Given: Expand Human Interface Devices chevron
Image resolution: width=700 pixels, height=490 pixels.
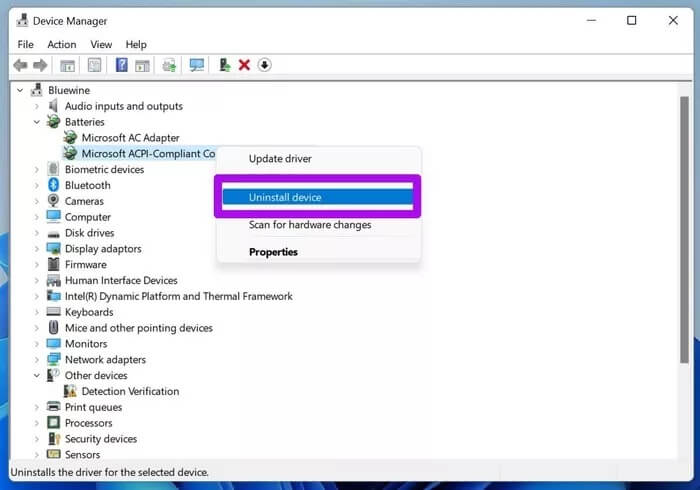Looking at the screenshot, I should click(x=37, y=280).
